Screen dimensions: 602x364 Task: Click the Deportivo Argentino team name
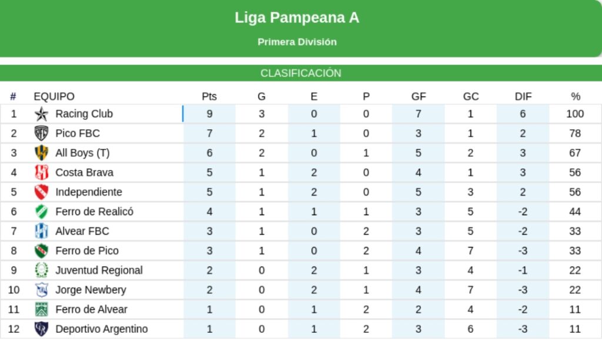click(x=102, y=329)
